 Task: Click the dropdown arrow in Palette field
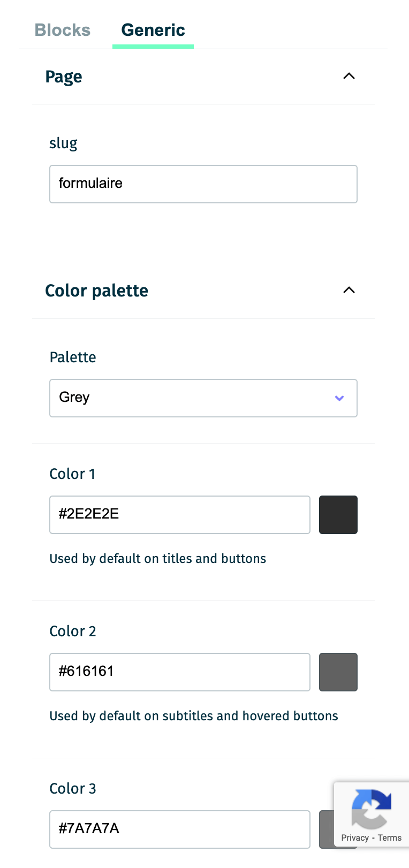click(339, 398)
